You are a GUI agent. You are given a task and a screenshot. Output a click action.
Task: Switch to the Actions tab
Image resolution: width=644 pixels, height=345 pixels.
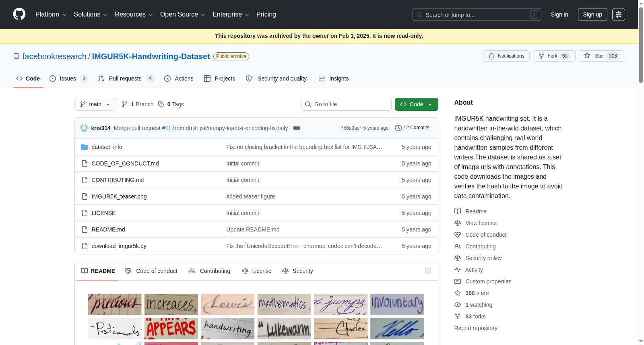(179, 79)
